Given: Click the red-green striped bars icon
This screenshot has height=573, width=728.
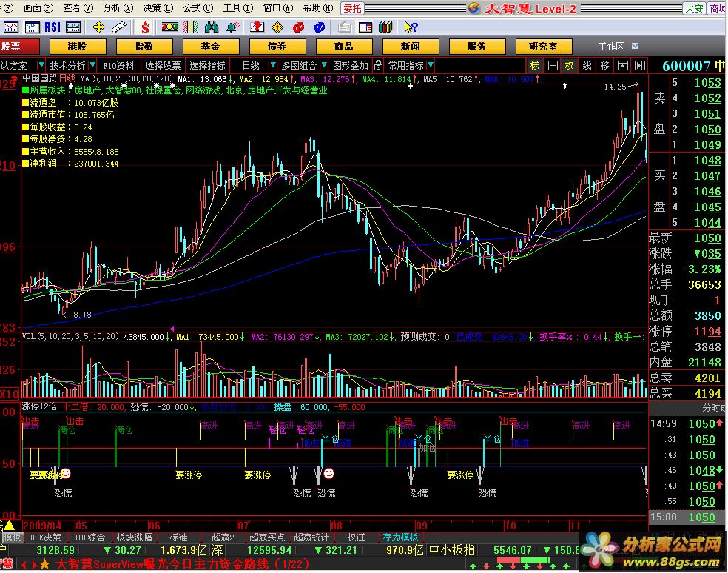Looking at the screenshot, I should 190,27.
